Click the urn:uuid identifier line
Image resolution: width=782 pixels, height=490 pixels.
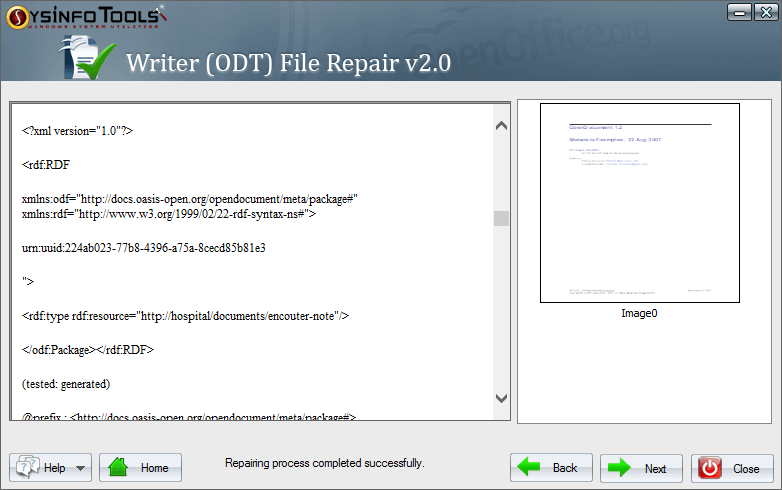pyautogui.click(x=144, y=248)
